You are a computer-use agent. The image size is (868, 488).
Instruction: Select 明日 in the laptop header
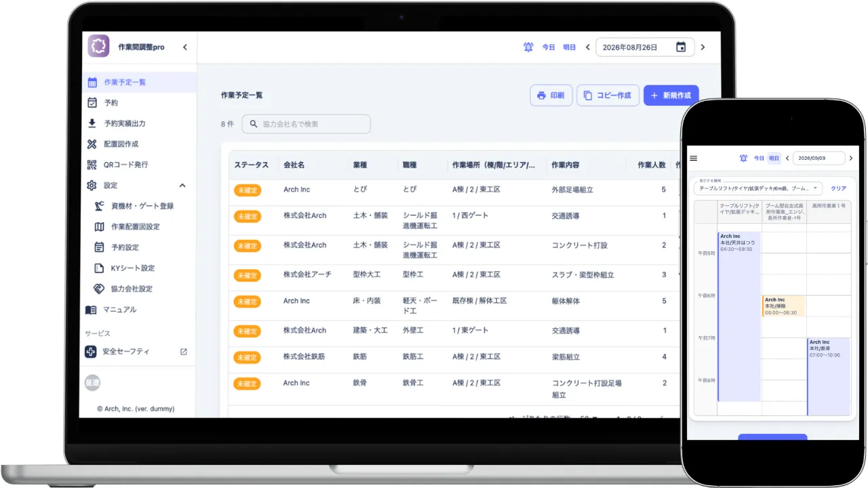tap(570, 47)
